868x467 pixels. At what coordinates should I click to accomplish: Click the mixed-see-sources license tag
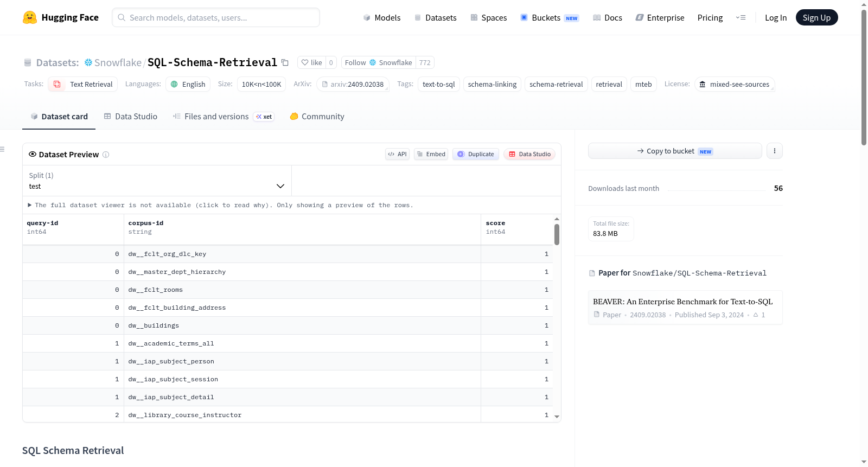(735, 84)
